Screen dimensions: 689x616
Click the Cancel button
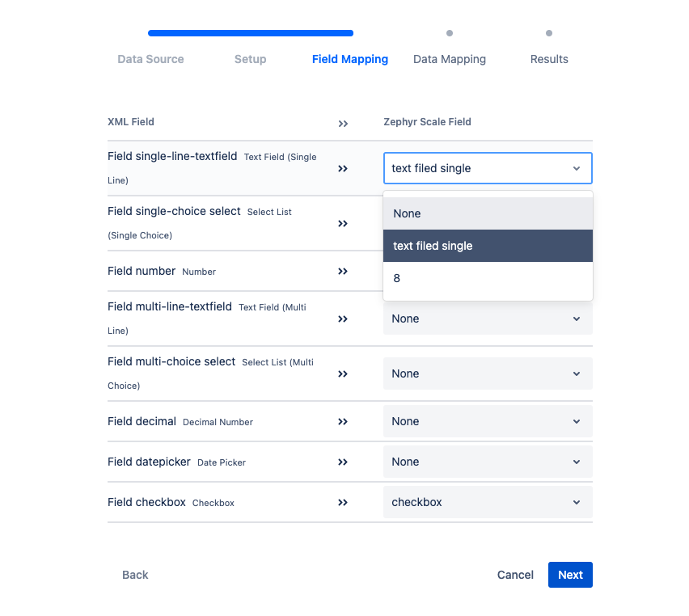click(x=515, y=575)
